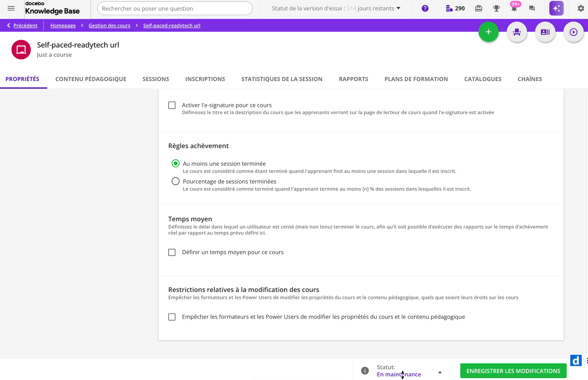Open the trophy leaderboard icon
Image resolution: width=588 pixels, height=380 pixels.
(x=496, y=8)
